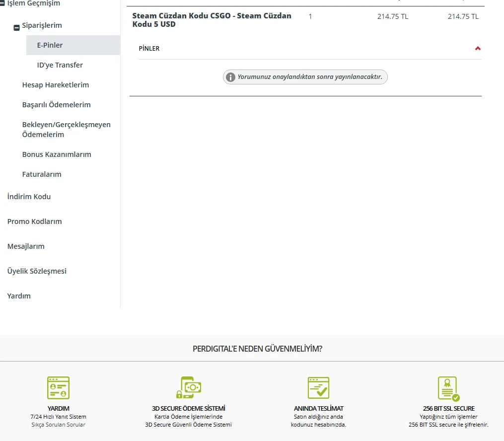
Task: Open Başarılı Ödemelerim
Action: click(56, 105)
